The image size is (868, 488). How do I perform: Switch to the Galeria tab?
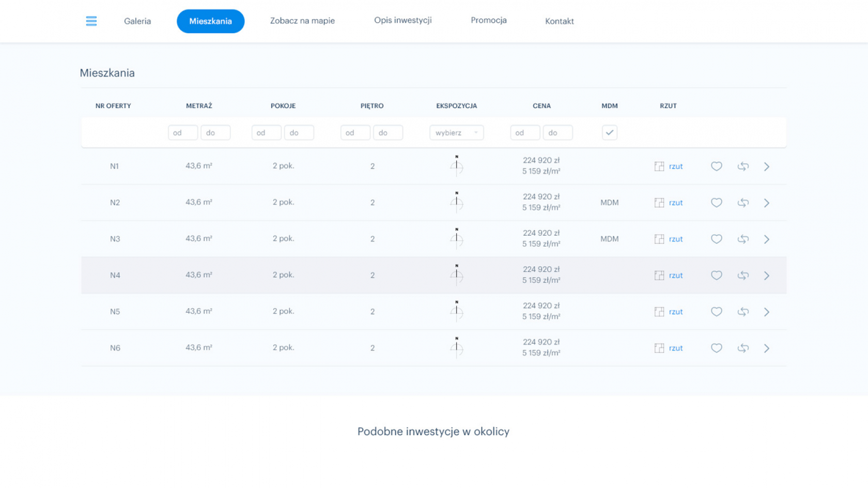[x=137, y=21]
